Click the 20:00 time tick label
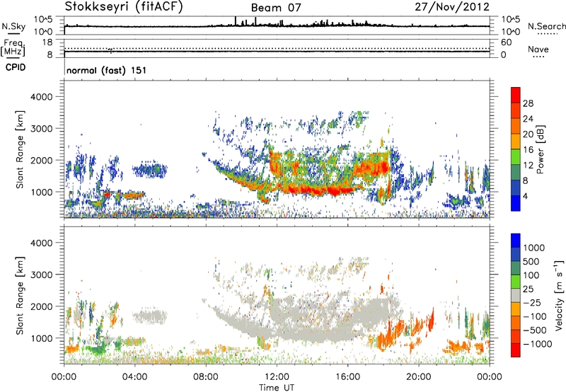566x392 pixels. coord(418,377)
